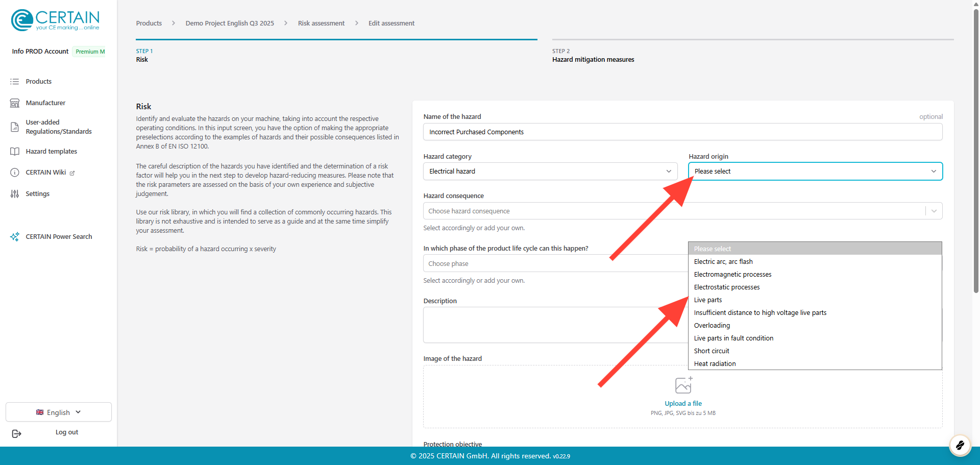Viewport: 980px width, 465px height.
Task: Click User-added Regulations document icon
Action: click(x=15, y=127)
